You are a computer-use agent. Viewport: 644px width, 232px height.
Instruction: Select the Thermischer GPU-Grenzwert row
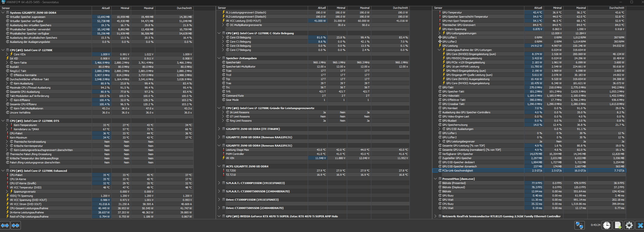pos(529,25)
